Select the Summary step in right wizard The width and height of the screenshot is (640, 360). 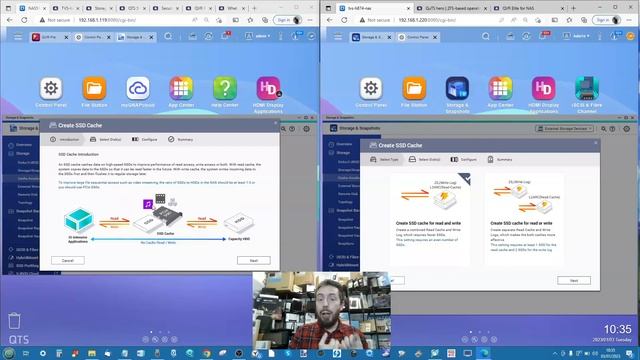tap(500, 160)
